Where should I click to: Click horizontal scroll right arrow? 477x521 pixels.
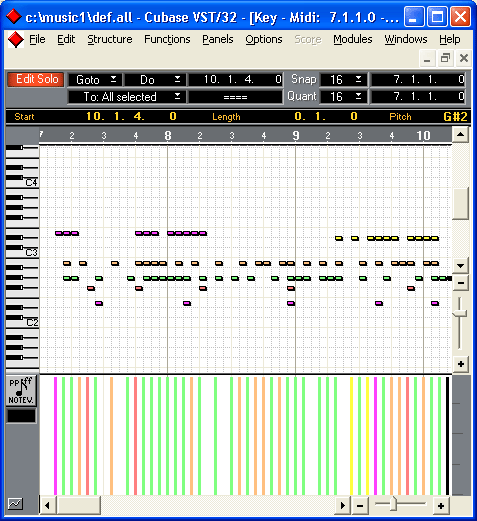click(342, 505)
